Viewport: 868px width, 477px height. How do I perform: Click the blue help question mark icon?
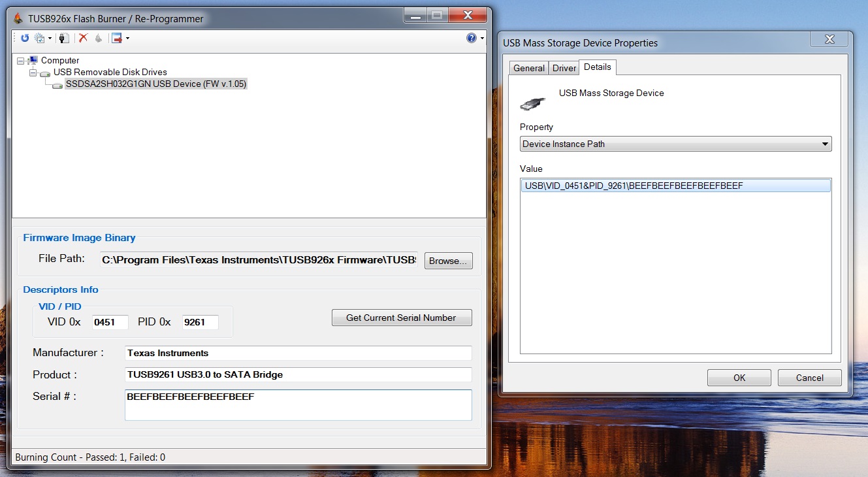tap(472, 39)
